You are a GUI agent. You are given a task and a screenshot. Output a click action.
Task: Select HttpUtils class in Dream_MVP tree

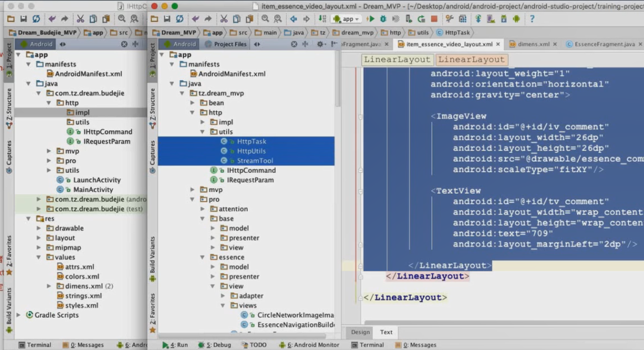point(246,151)
